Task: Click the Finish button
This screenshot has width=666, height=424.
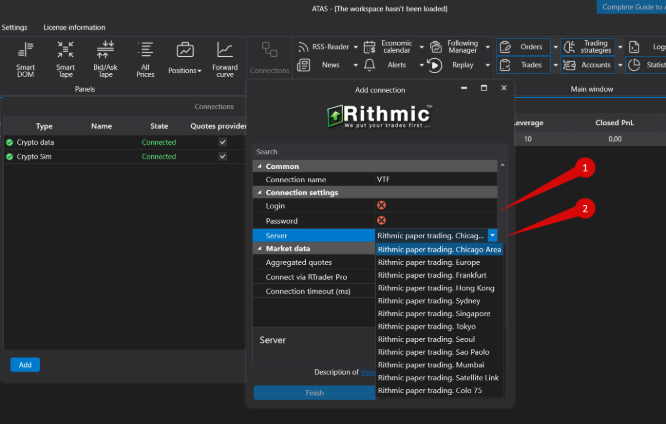Action: pos(315,393)
